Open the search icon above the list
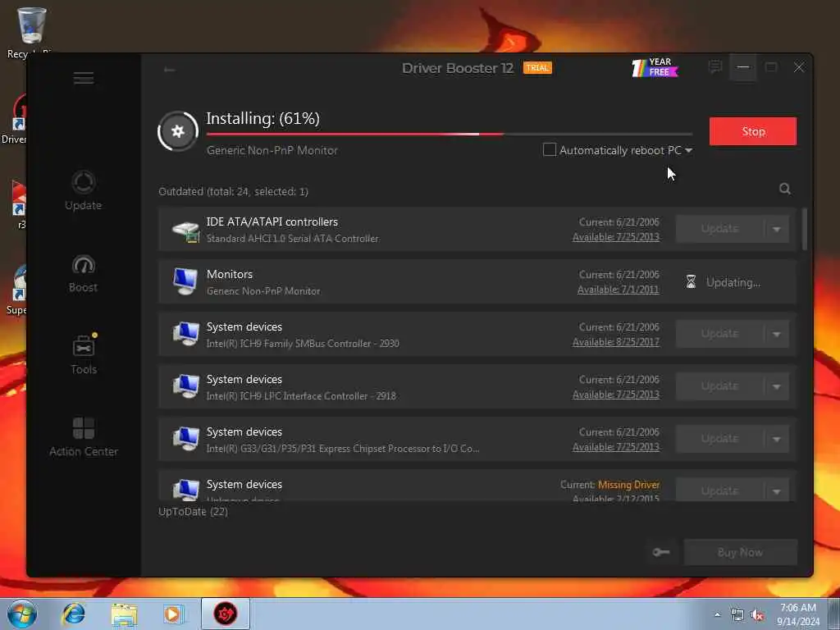Viewport: 840px width, 630px height. 785,189
